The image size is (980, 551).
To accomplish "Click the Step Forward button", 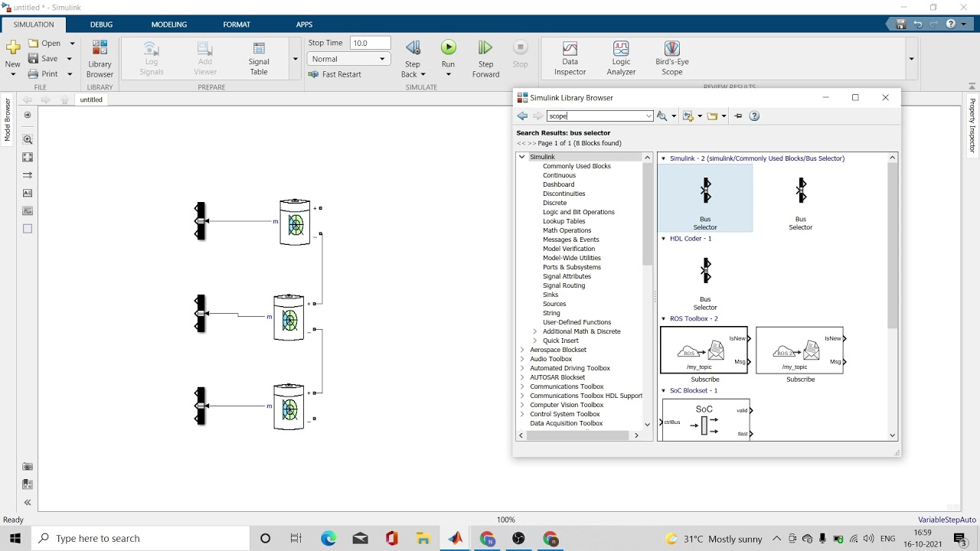I will click(485, 58).
